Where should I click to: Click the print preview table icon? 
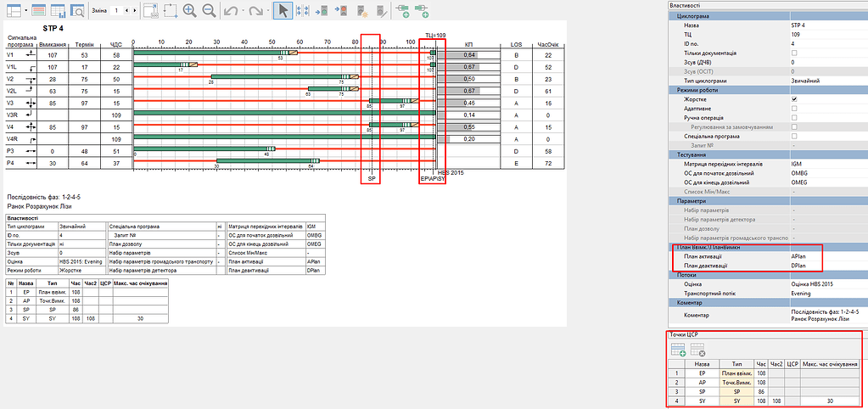coord(77,11)
